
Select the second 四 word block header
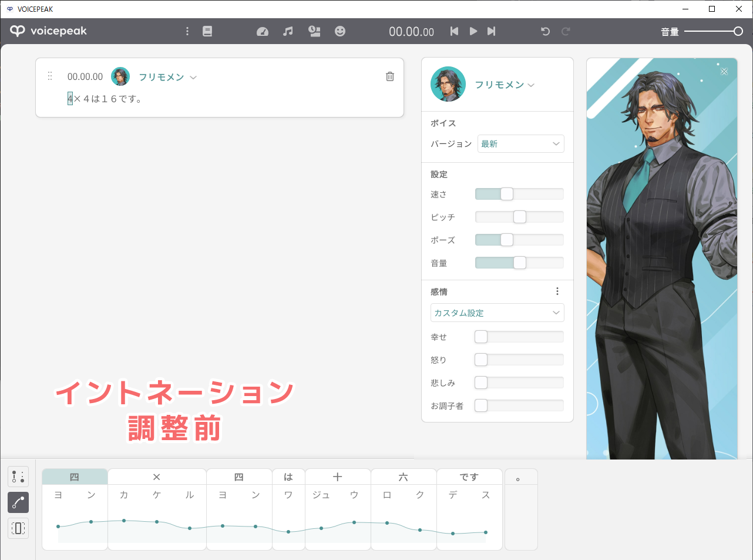pos(239,477)
